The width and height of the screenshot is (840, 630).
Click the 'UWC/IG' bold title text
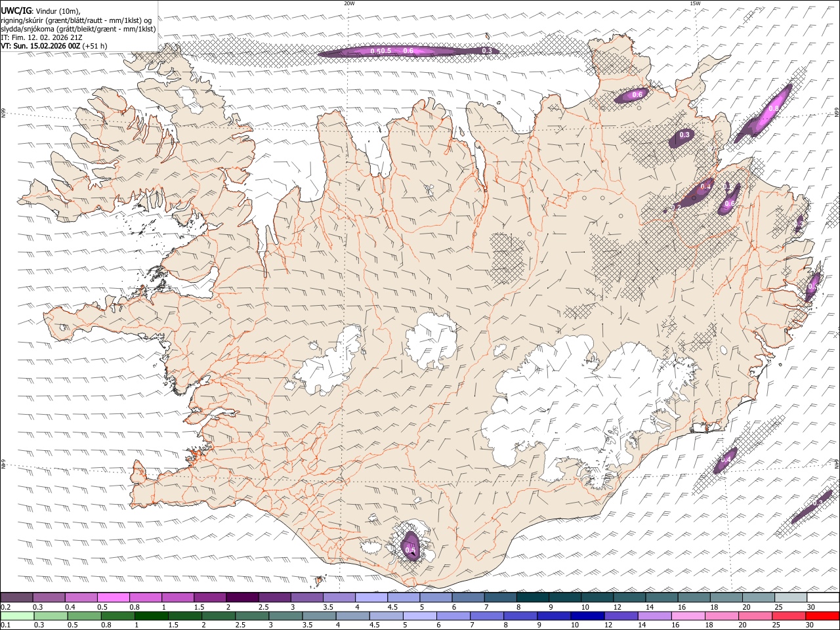[x=16, y=10]
